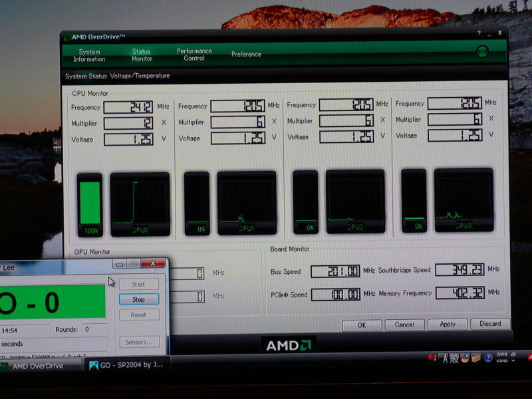The height and width of the screenshot is (399, 532).
Task: Click the CPU1 usage history graph
Action: point(247,203)
